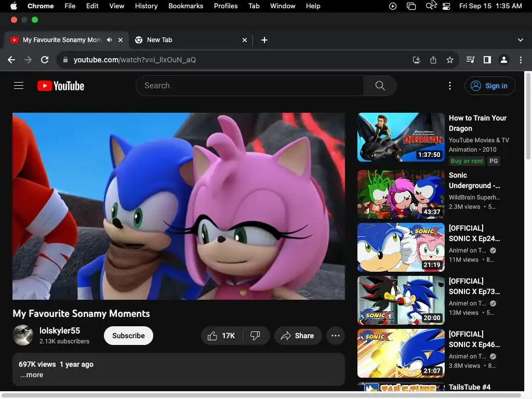The height and width of the screenshot is (399, 532).
Task: Focus the YouTube Search field
Action: [x=250, y=86]
